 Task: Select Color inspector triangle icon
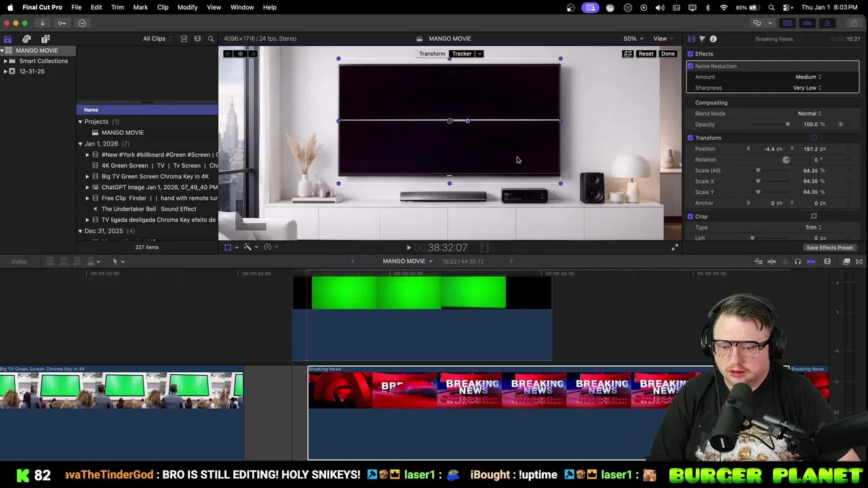click(x=702, y=39)
